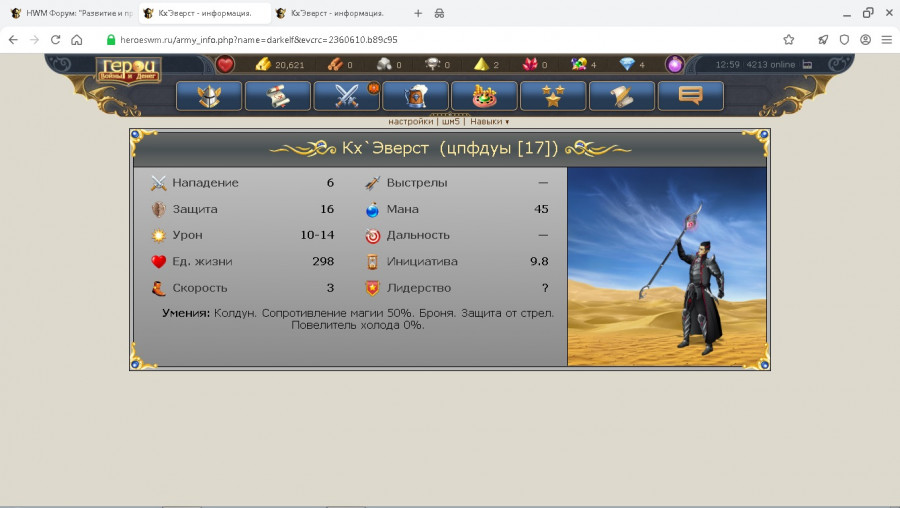Click the Скорость stat label
Image resolution: width=900 pixels, height=508 pixels.
(x=200, y=288)
